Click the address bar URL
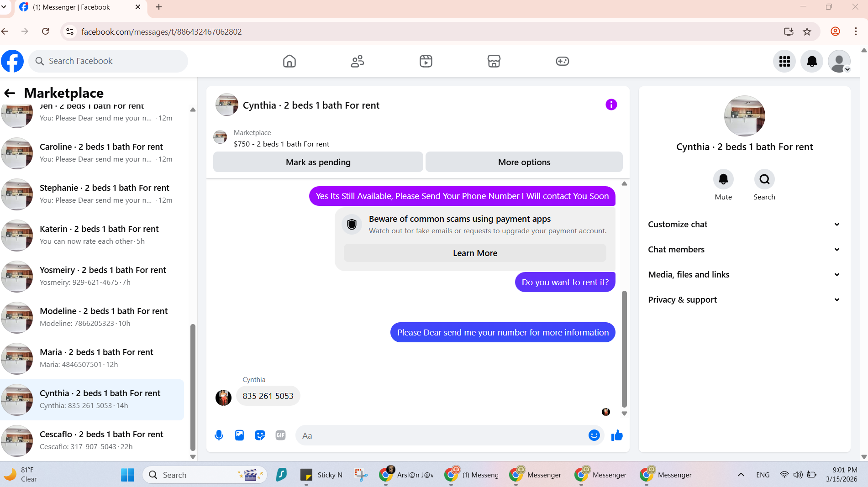This screenshot has height=487, width=868. pos(162,31)
